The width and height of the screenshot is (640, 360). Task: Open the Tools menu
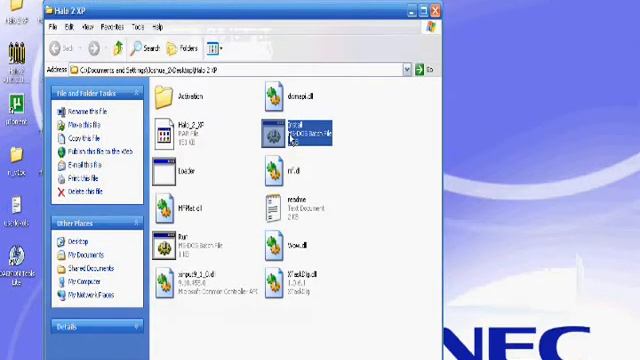[x=138, y=27]
